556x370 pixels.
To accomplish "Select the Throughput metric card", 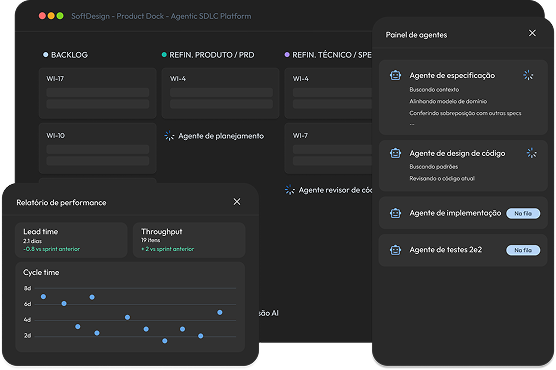I will click(189, 240).
